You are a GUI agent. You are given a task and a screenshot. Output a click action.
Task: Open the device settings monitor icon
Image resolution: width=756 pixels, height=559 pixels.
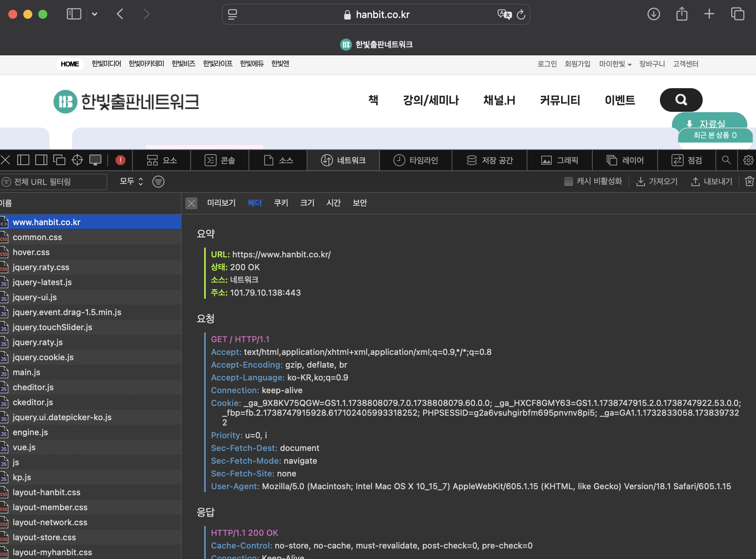(95, 160)
